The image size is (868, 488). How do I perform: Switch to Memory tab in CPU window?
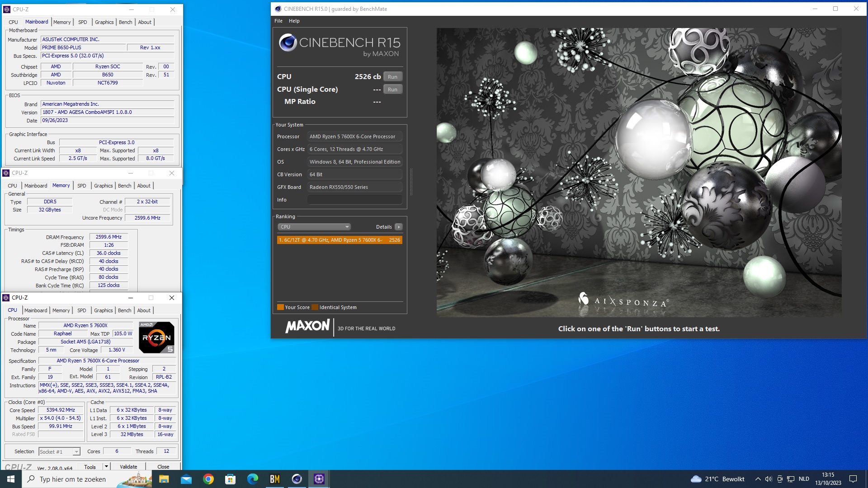(61, 310)
